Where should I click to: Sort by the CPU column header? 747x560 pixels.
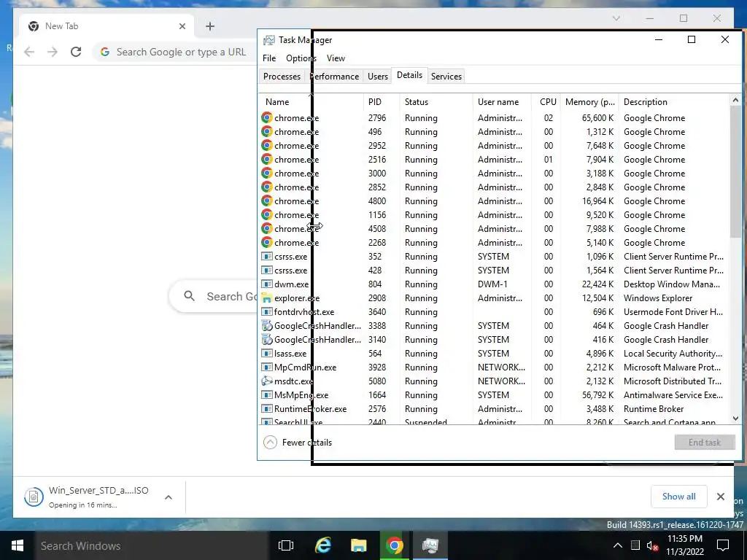point(547,102)
